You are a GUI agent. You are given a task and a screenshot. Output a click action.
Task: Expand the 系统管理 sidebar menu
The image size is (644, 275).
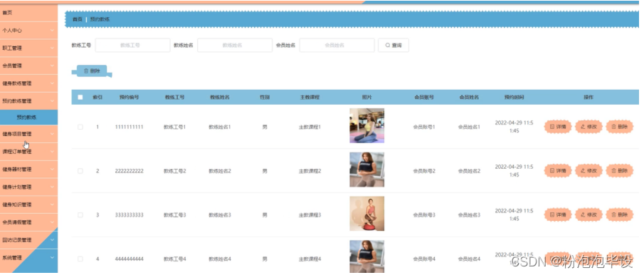(28, 258)
